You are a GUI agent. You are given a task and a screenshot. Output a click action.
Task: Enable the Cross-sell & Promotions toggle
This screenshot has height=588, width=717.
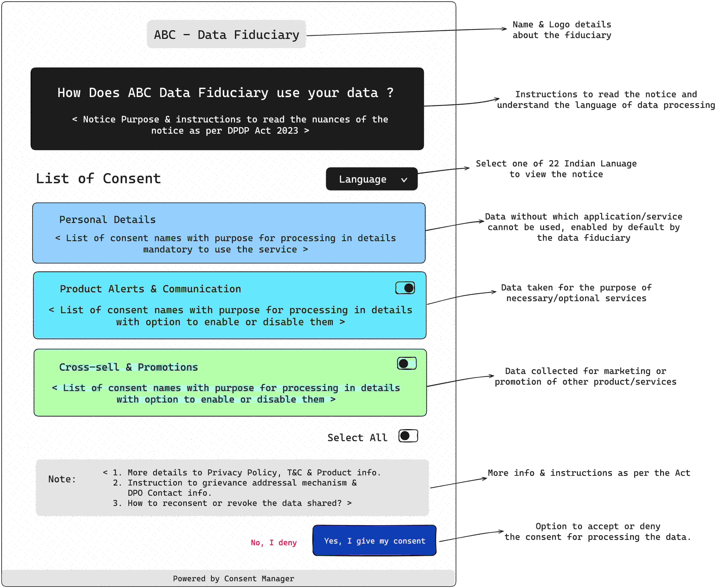tap(407, 363)
